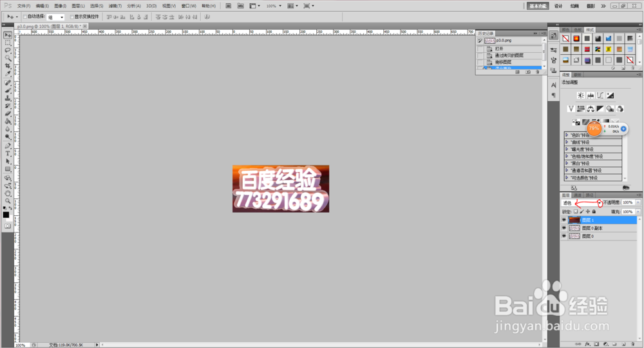Switch to the 绘画 workspace
Screen dimensions: 644x348
pyautogui.click(x=574, y=6)
